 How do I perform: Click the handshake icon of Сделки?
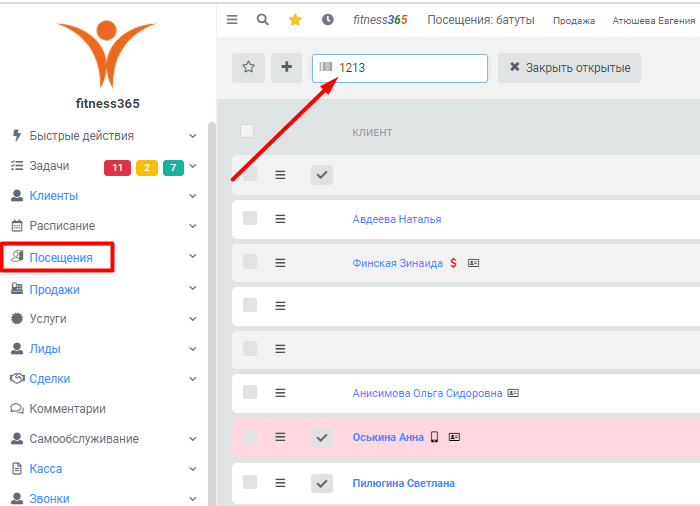point(17,379)
